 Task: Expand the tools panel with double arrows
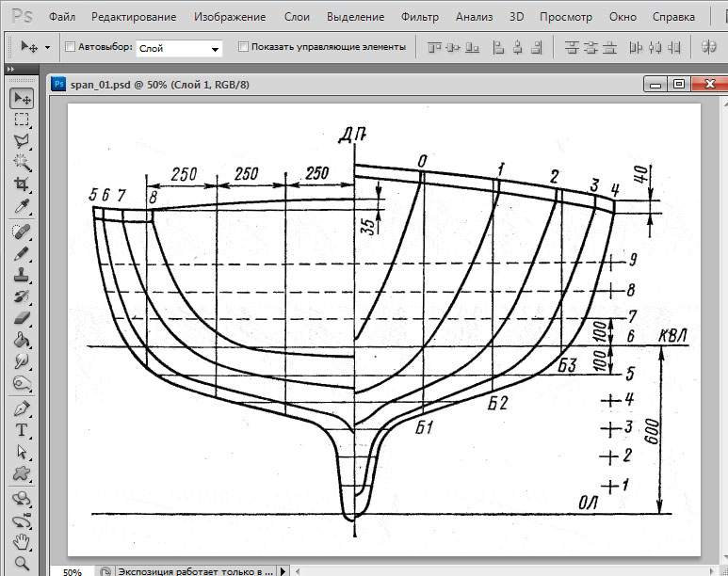[10, 69]
